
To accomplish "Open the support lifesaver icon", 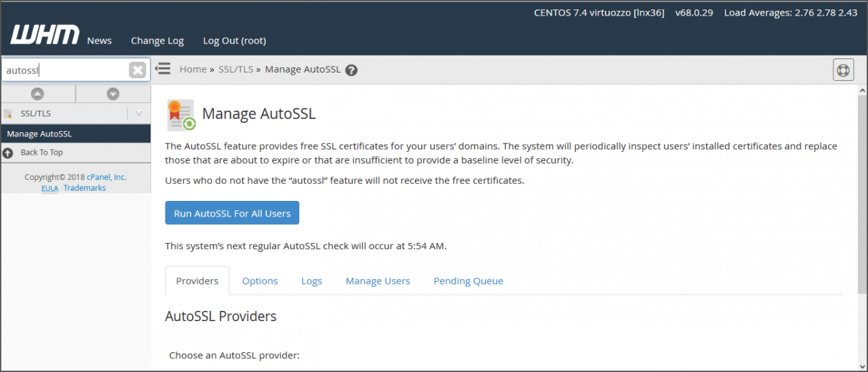I will [843, 69].
